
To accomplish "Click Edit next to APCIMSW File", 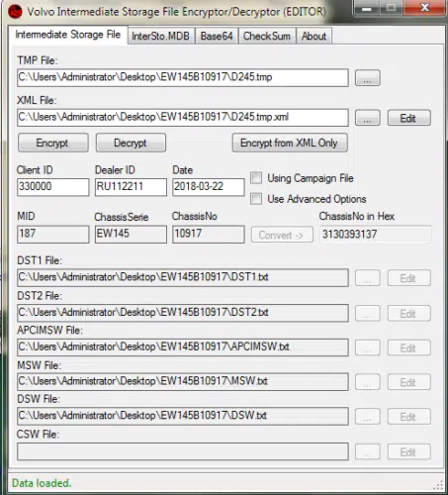I will 408,347.
